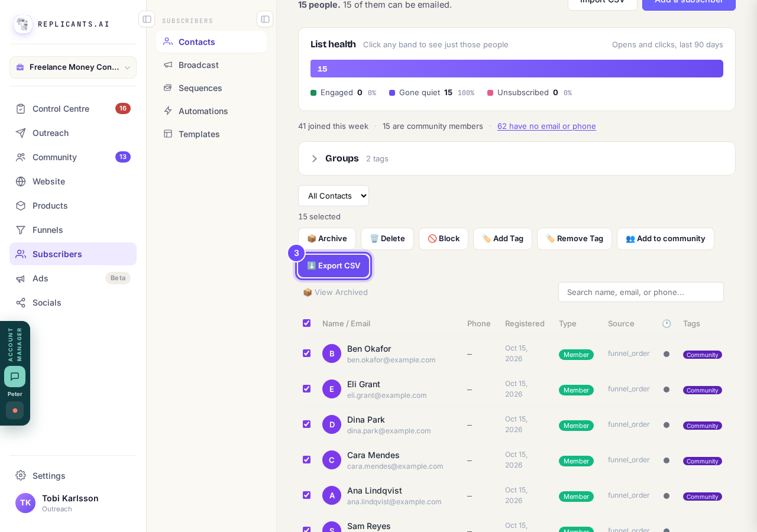Image resolution: width=757 pixels, height=532 pixels.
Task: Open Funnels filter icon
Action: 21,230
